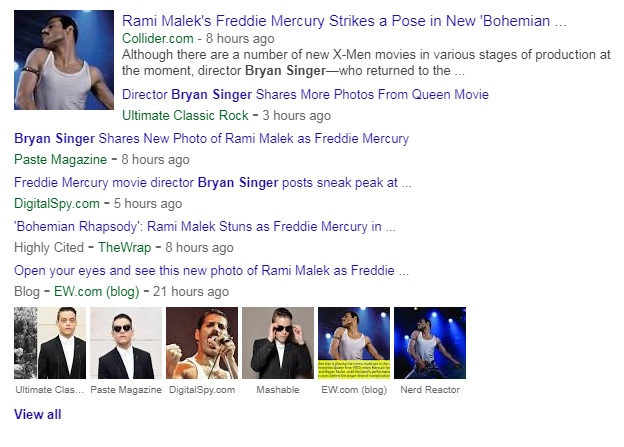Select Ultimate Classic Rock image thumbnail

(x=49, y=342)
